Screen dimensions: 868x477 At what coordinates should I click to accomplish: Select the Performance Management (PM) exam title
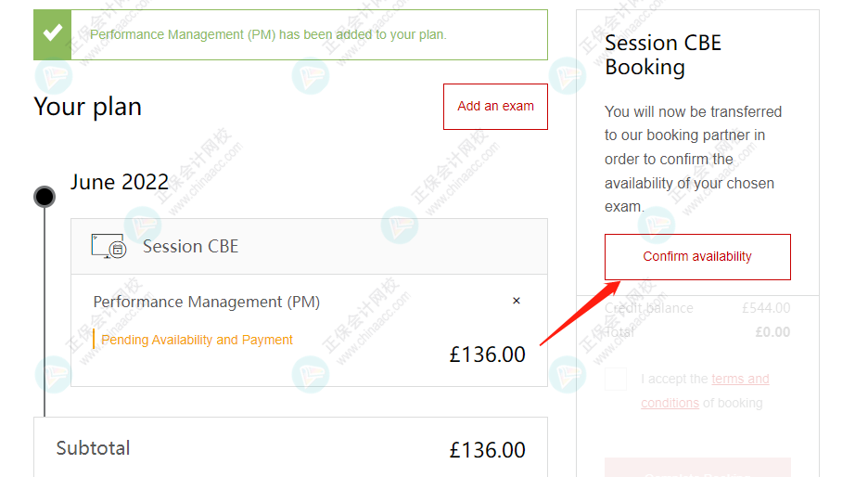[206, 302]
